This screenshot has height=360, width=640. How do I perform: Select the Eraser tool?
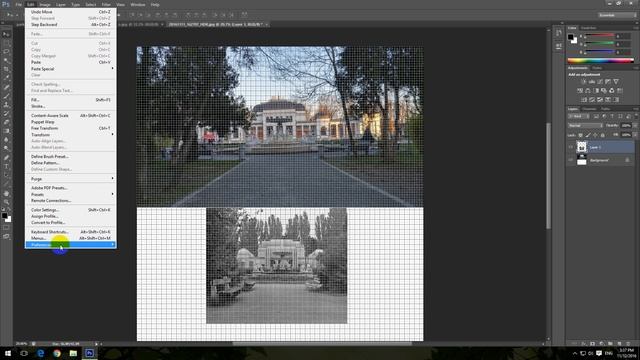(x=6, y=122)
